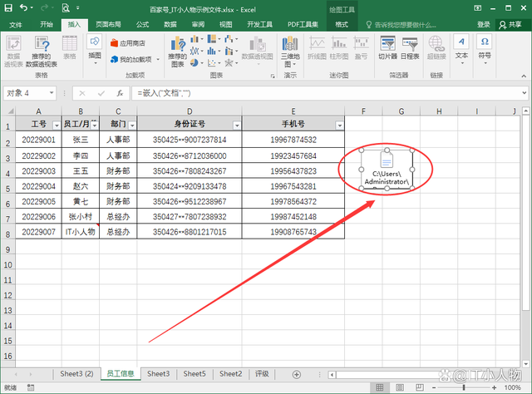Switch to Page Break Preview
The height and width of the screenshot is (394, 532).
pos(420,387)
